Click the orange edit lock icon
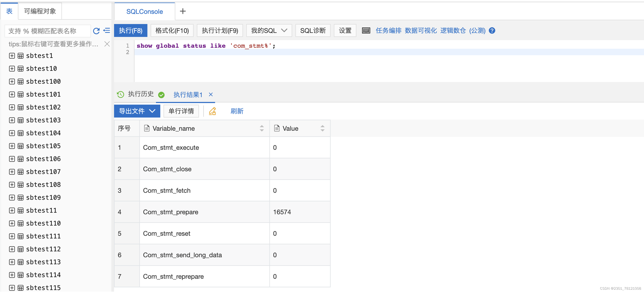This screenshot has width=644, height=292. [212, 111]
